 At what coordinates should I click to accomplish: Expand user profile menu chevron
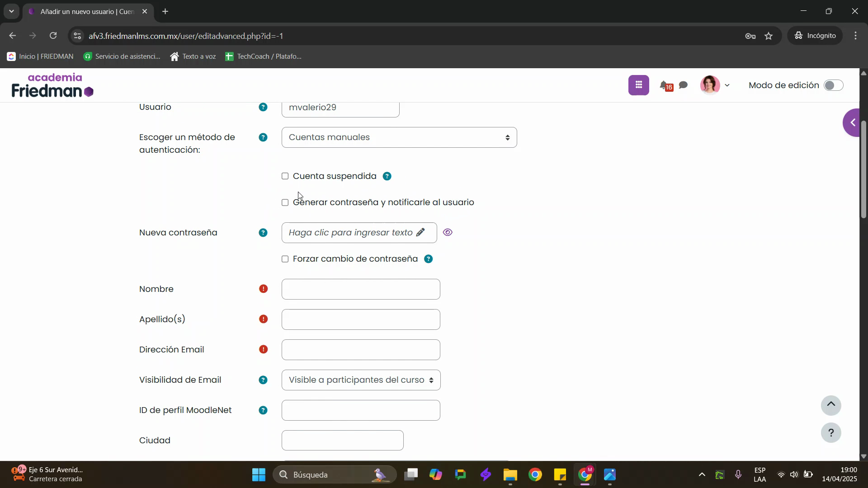coord(727,85)
